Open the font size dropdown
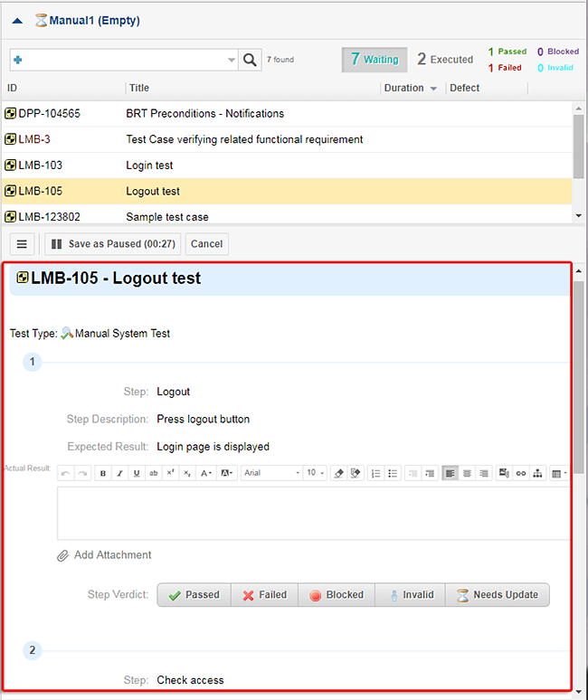Image resolution: width=588 pixels, height=700 pixels. click(x=315, y=473)
